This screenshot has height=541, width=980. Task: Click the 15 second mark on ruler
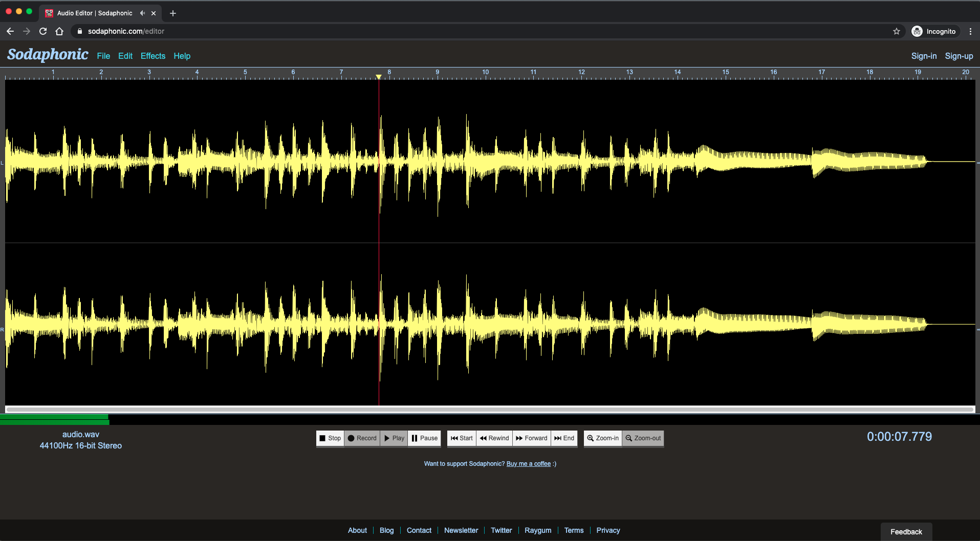pos(726,73)
